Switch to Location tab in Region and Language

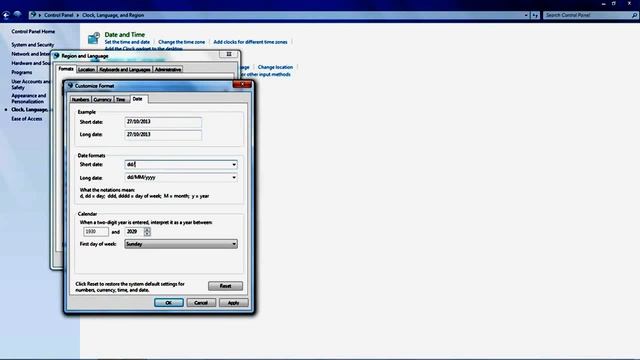pos(87,70)
